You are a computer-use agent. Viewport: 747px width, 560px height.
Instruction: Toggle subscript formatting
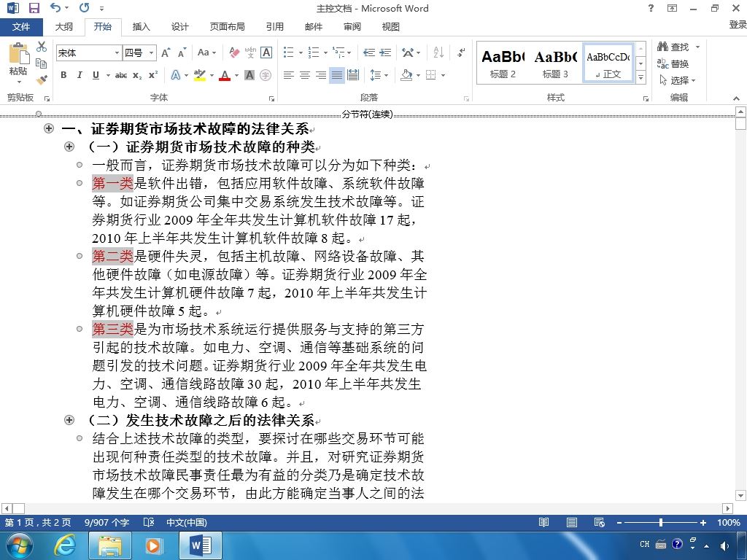(137, 75)
